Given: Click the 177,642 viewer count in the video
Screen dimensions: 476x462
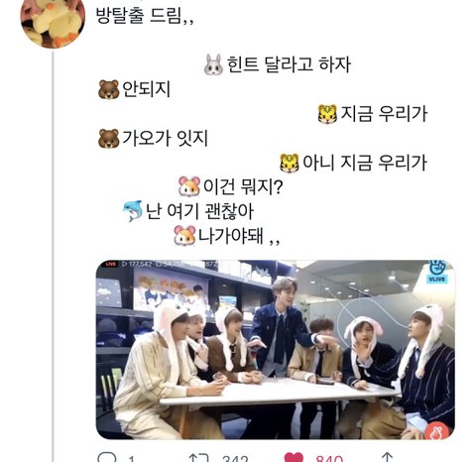Looking at the screenshot, I should pyautogui.click(x=140, y=264).
